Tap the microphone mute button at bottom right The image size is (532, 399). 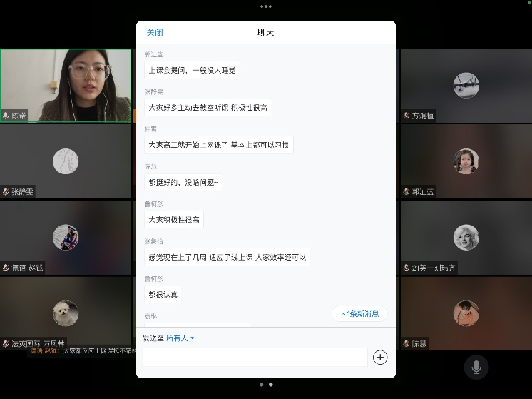pos(476,367)
